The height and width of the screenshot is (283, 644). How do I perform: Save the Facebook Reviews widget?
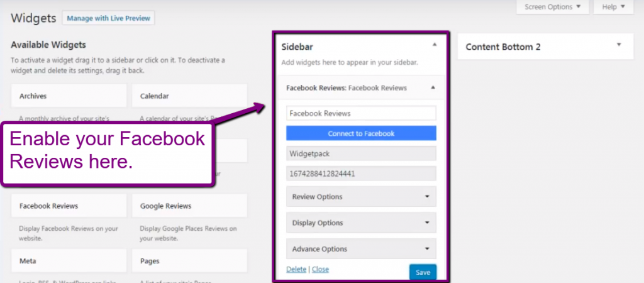[x=423, y=272]
